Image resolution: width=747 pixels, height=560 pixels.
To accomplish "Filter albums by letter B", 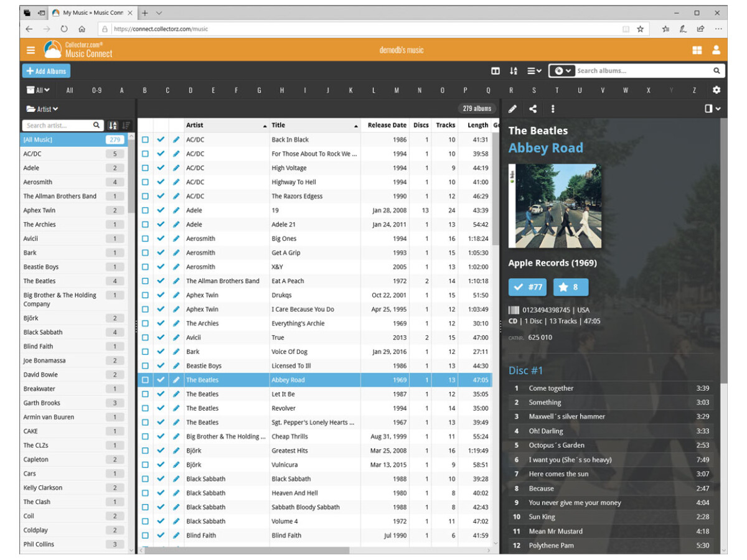I will coord(144,90).
